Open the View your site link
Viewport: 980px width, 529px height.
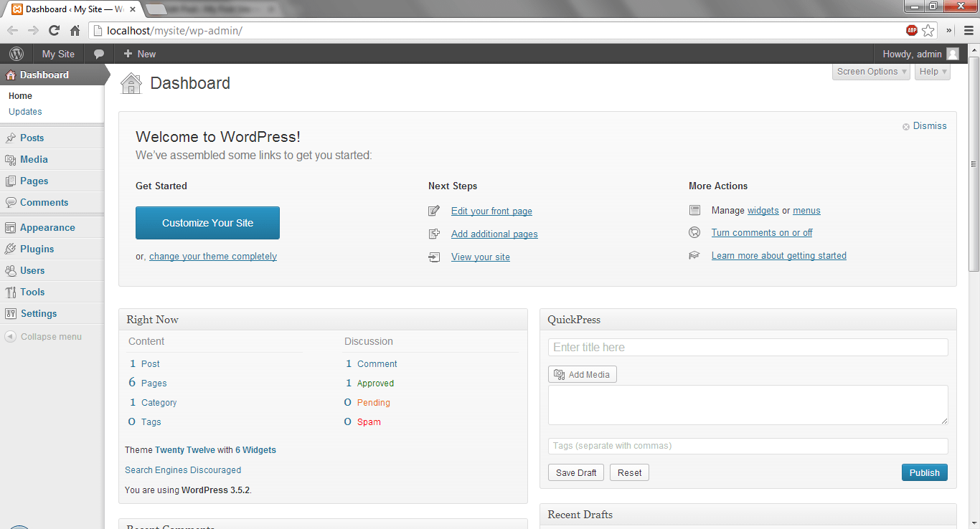click(x=481, y=257)
